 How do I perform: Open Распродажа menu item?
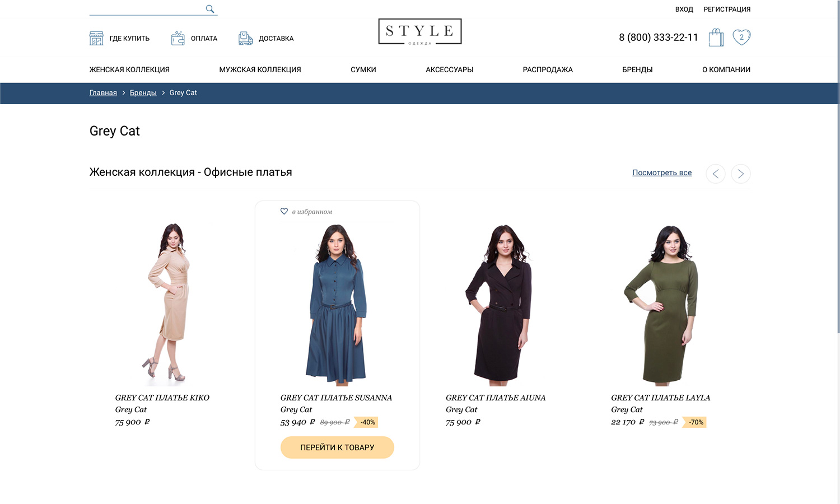(x=547, y=69)
